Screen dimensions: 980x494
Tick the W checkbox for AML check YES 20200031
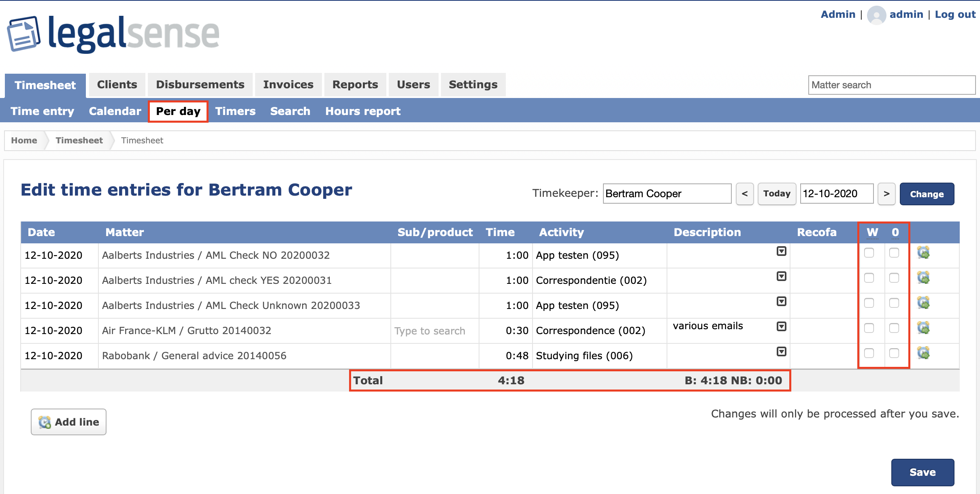(869, 278)
